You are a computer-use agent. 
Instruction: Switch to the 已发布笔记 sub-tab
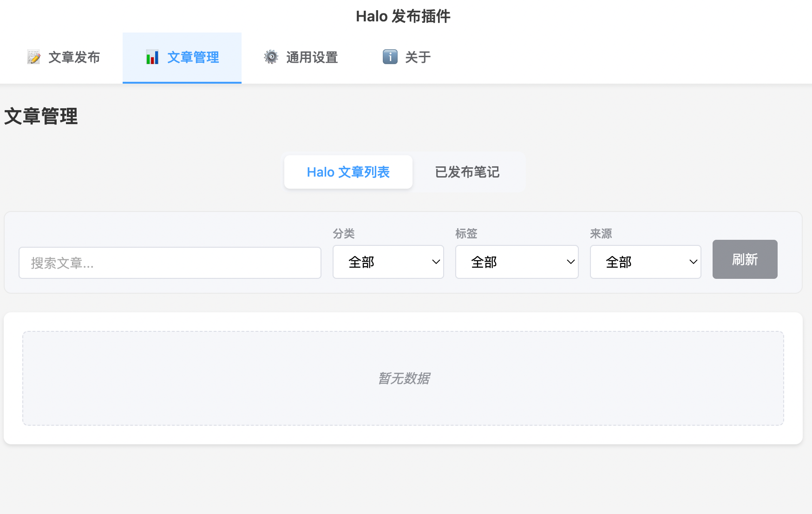467,172
